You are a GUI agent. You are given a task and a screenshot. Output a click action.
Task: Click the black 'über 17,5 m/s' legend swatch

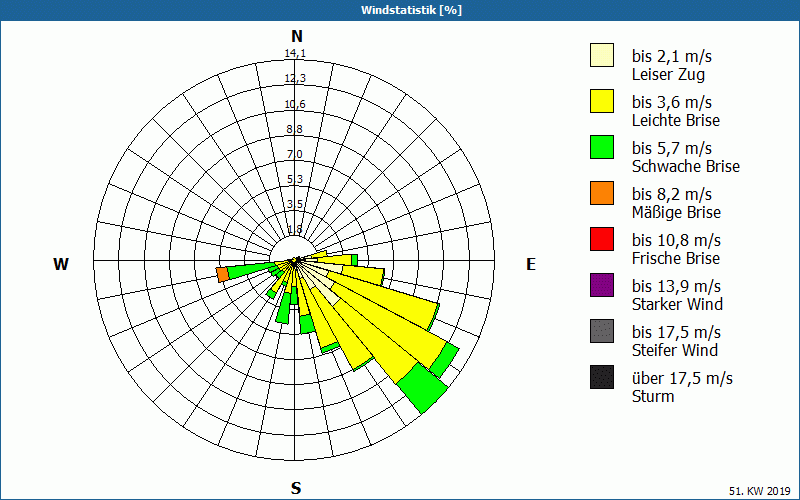(602, 377)
